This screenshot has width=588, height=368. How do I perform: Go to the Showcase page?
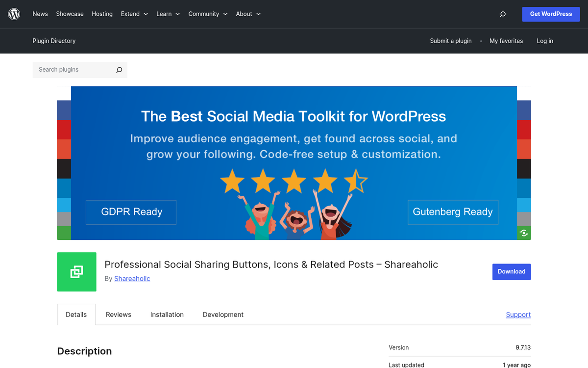click(x=70, y=14)
